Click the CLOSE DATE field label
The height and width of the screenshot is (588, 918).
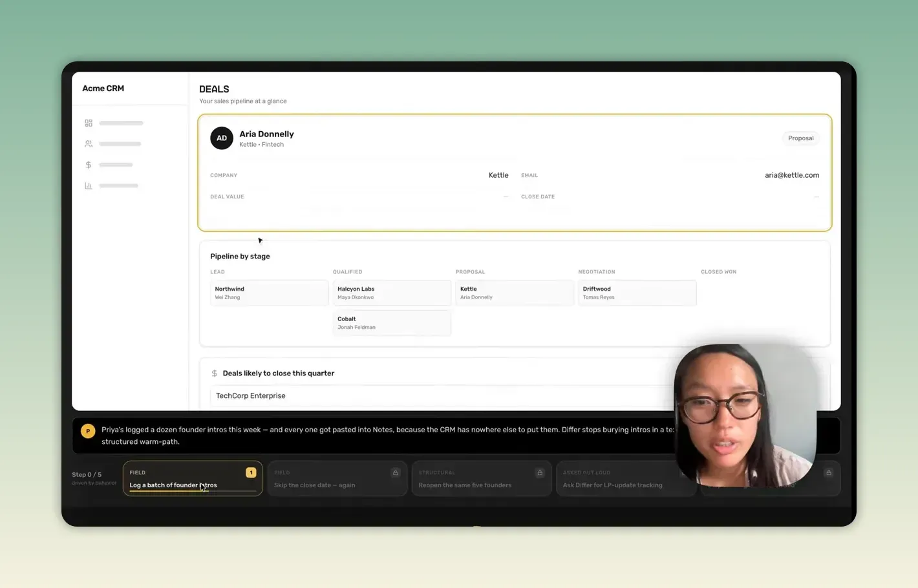pyautogui.click(x=538, y=196)
